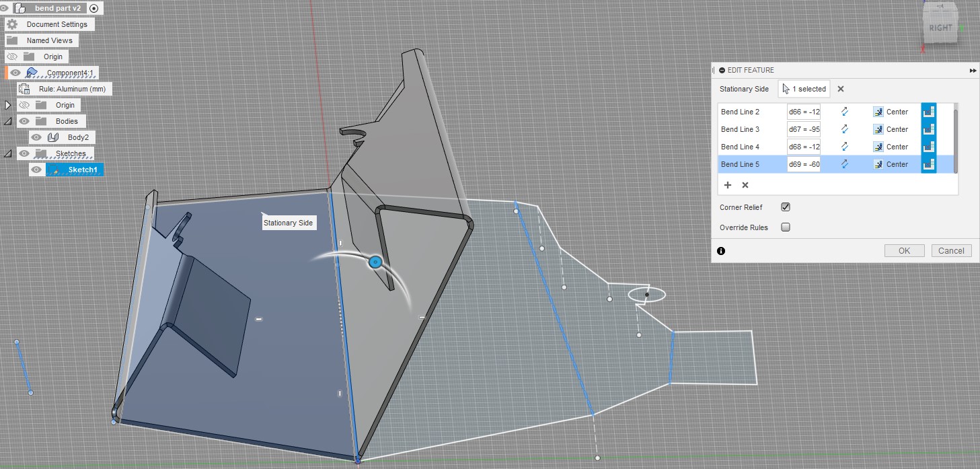Click the RIGHT face on the ViewCube
Viewport: 980px width, 469px height.
(x=940, y=28)
